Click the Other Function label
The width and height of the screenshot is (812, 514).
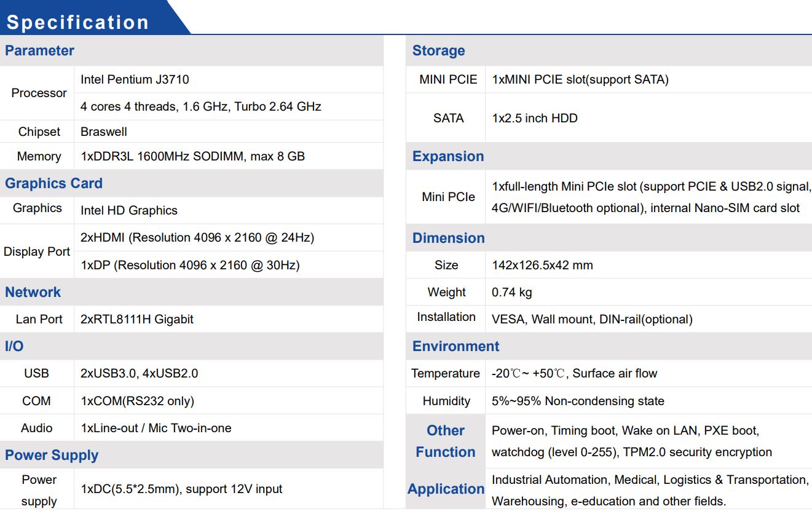pyautogui.click(x=446, y=441)
